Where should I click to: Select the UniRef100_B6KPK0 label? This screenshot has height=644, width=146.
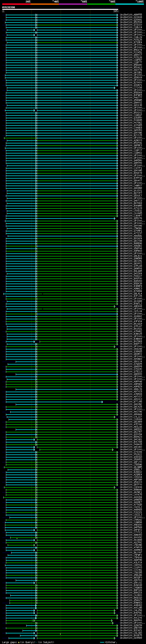(131, 620)
